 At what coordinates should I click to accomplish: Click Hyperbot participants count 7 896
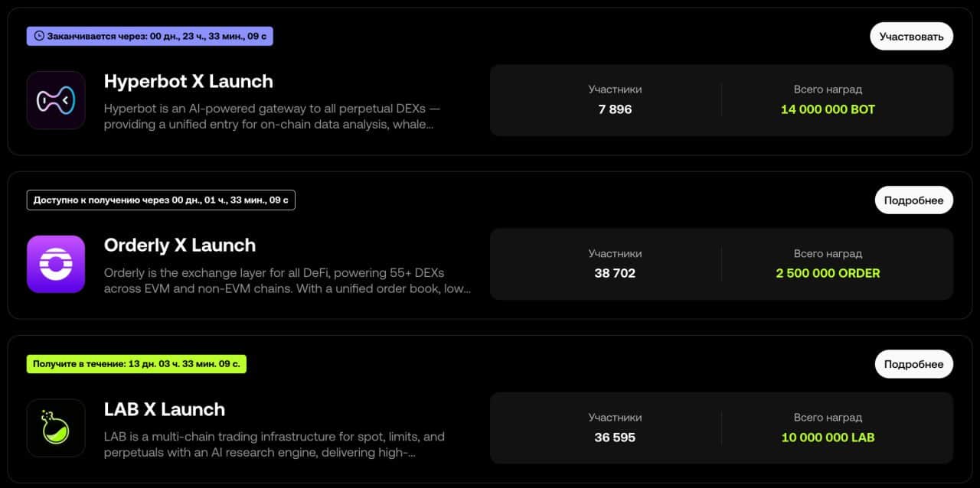[615, 109]
